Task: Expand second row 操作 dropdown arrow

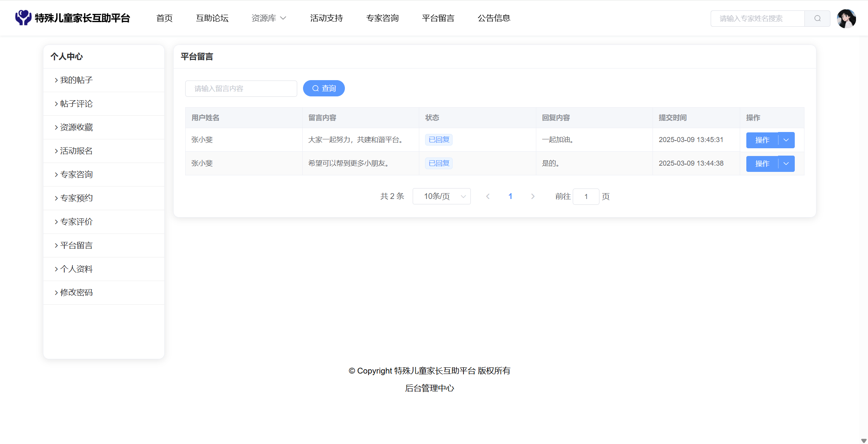Action: pyautogui.click(x=786, y=164)
